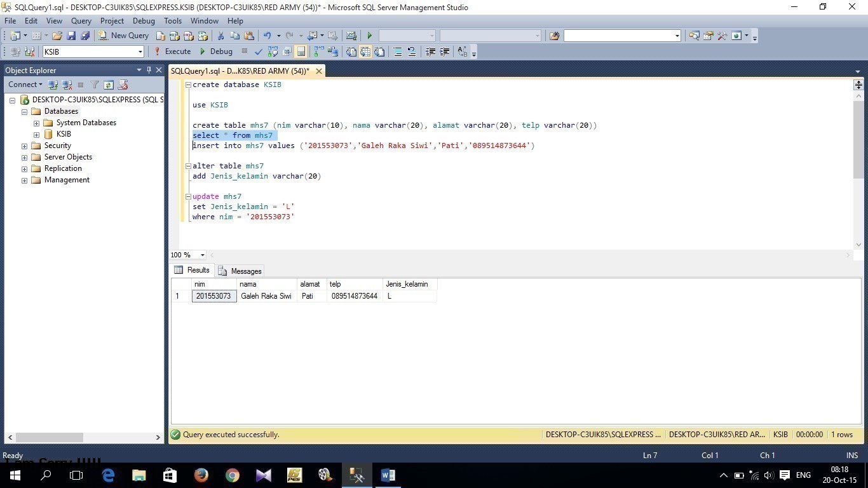Expand the KSIB database node

[36, 135]
